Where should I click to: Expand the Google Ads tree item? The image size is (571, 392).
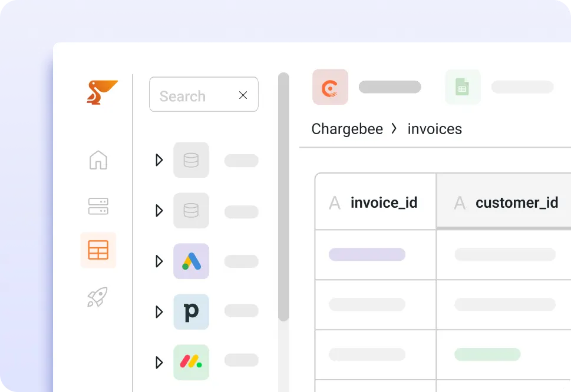[159, 261]
